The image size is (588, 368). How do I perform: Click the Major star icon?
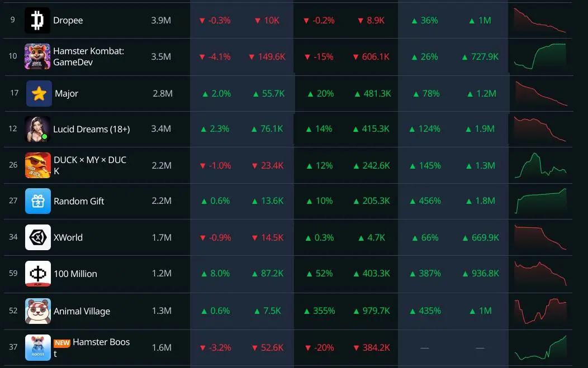[x=39, y=93]
